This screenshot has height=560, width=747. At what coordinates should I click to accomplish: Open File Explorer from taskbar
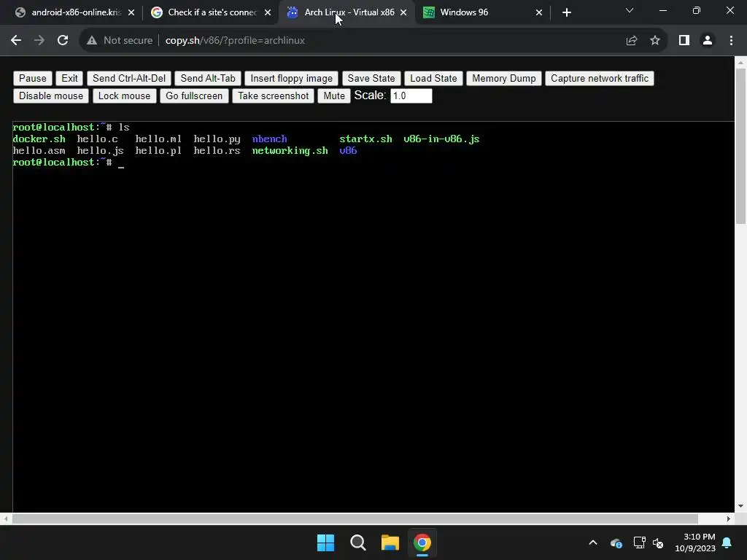(x=390, y=542)
